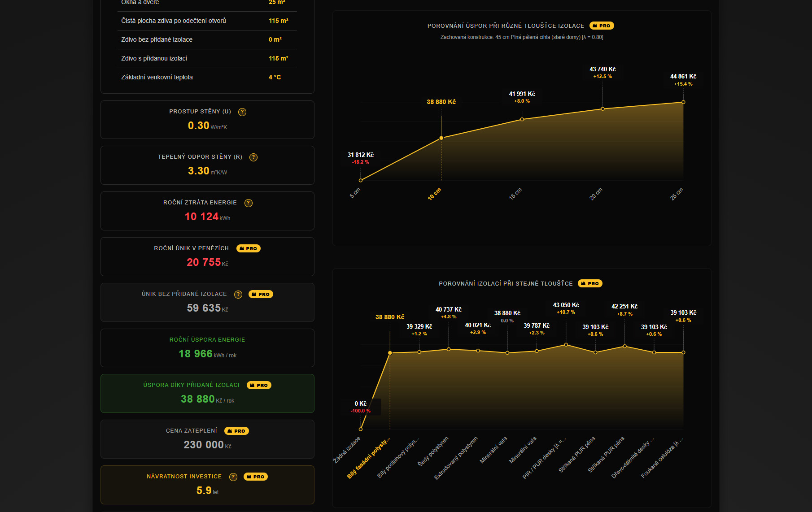This screenshot has width=812, height=512.
Task: Click PRO badge on thickness comparison chart title
Action: 602,26
